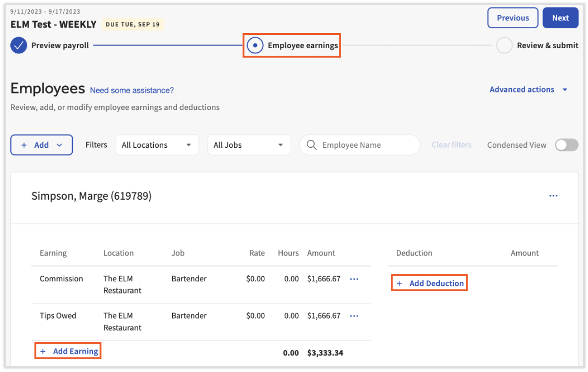Screen dimensions: 588x372
Task: Click the three-dot menu on the Commission row
Action: click(354, 279)
